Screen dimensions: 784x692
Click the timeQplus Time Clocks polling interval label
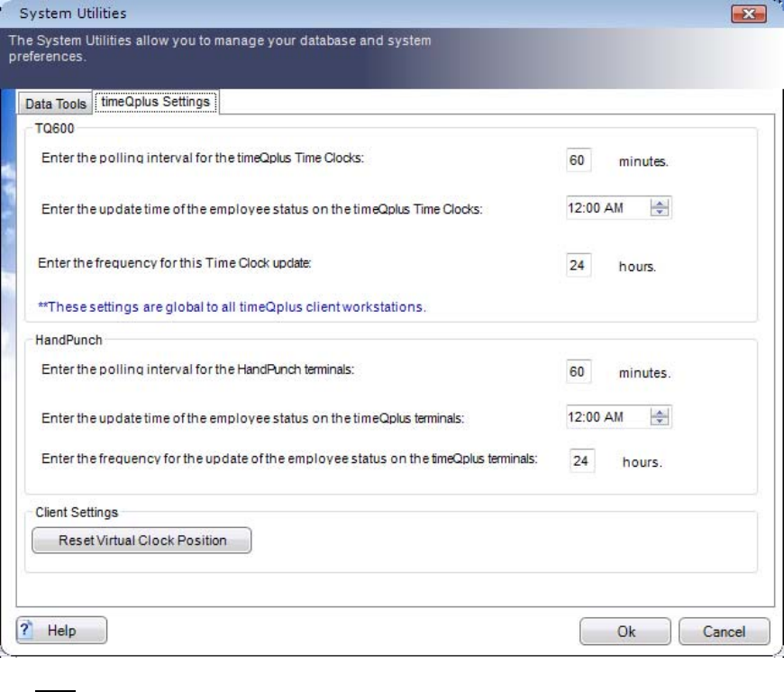(203, 158)
